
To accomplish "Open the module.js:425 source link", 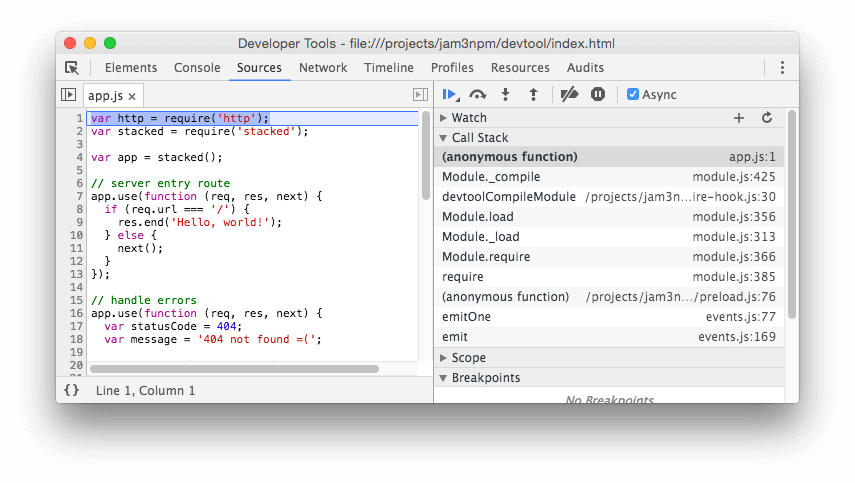I will [734, 177].
